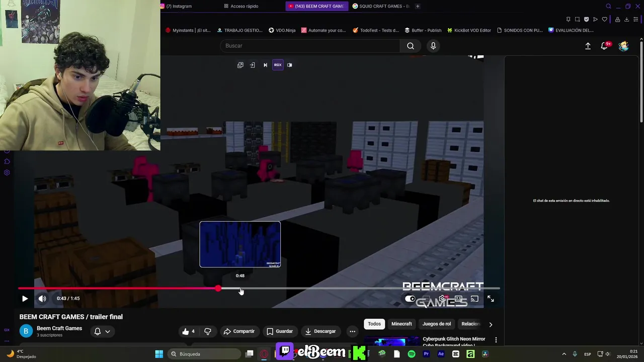Save the video with Guardar
This screenshot has height=362, width=644.
click(280, 331)
